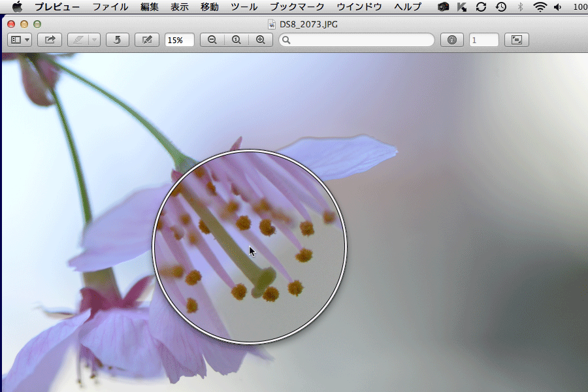Viewport: 588px width, 392px height.
Task: Open the ファイル menu
Action: point(110,7)
